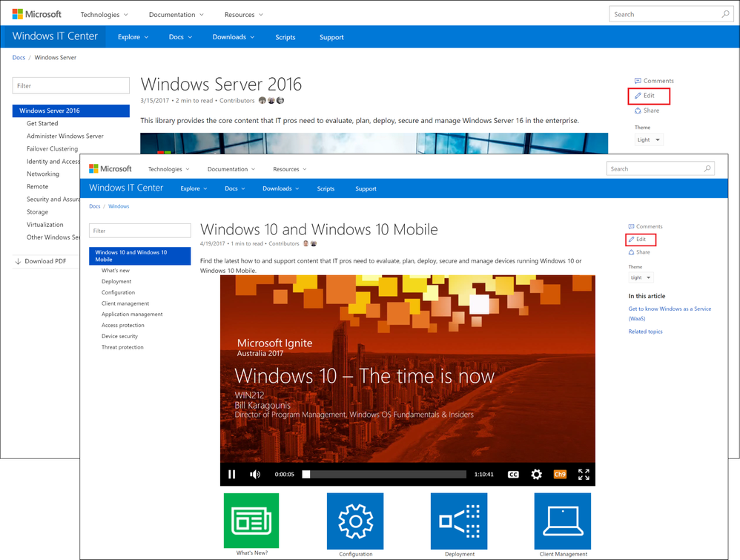Click the Search field in the front window
This screenshot has height=560, width=740.
(x=660, y=168)
